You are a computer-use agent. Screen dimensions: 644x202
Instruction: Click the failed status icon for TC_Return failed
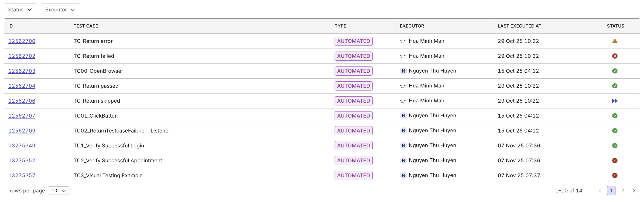tap(614, 56)
